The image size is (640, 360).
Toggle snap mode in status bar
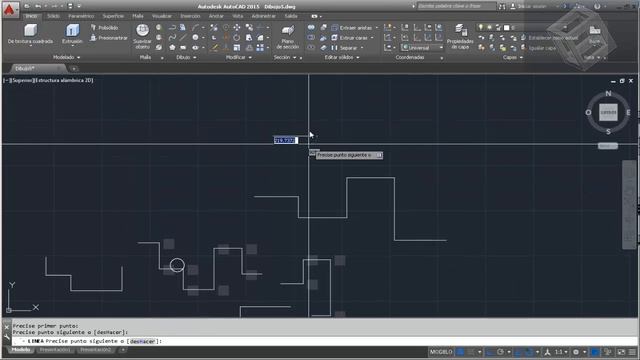471,352
